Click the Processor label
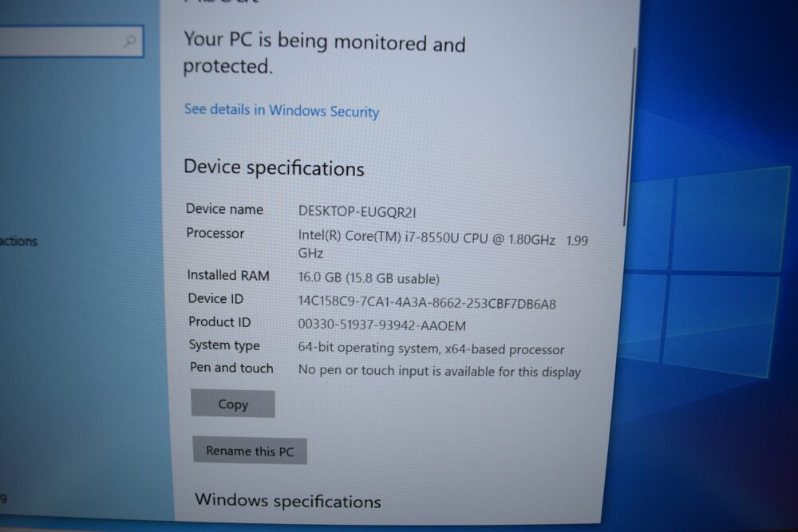This screenshot has height=532, width=798. (x=215, y=233)
